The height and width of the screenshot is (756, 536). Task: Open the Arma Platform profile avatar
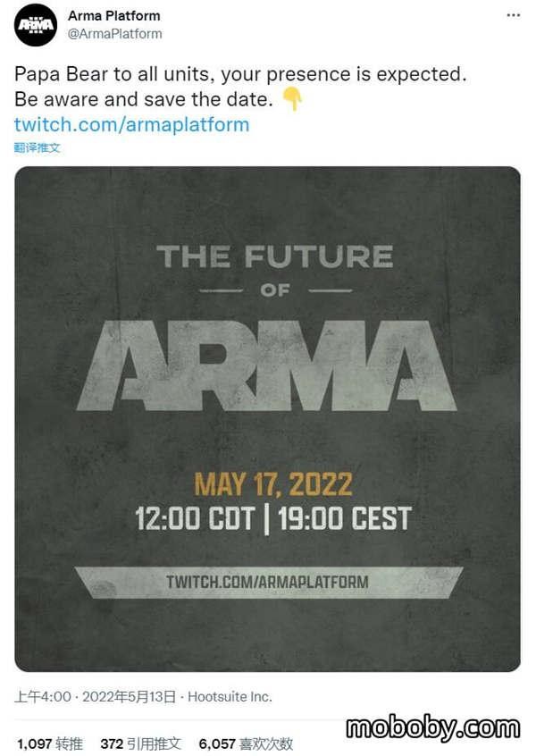tap(36, 25)
